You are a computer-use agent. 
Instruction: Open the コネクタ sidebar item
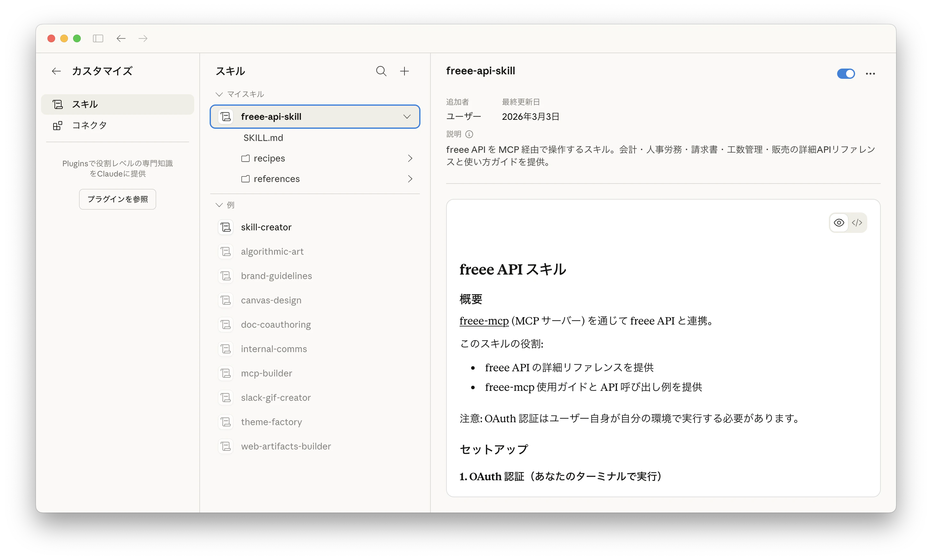pos(89,125)
